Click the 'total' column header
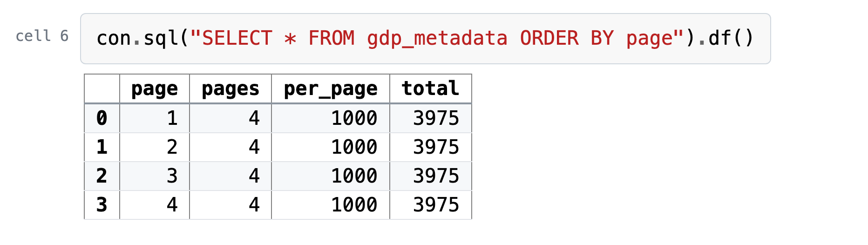The image size is (868, 245). point(431,88)
